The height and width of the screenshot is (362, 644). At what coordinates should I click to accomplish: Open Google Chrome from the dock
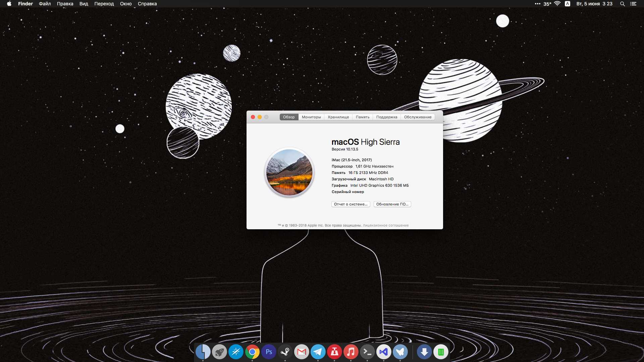click(252, 352)
